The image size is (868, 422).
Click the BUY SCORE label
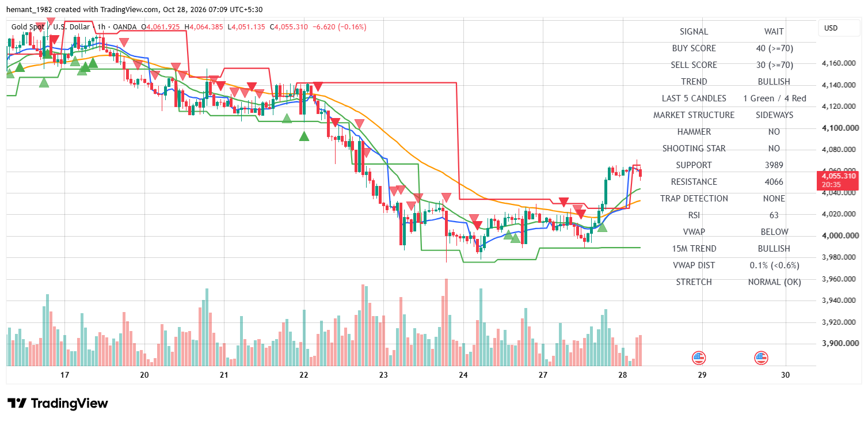click(694, 48)
